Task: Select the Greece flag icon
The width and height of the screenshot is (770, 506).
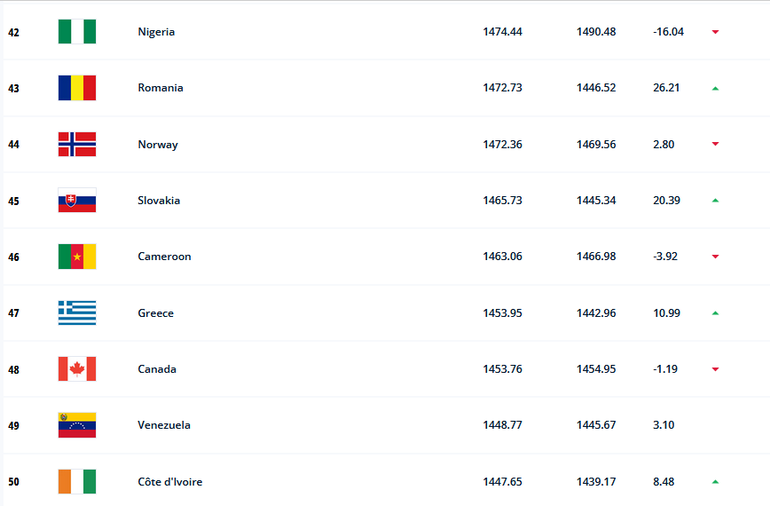Action: coord(77,313)
